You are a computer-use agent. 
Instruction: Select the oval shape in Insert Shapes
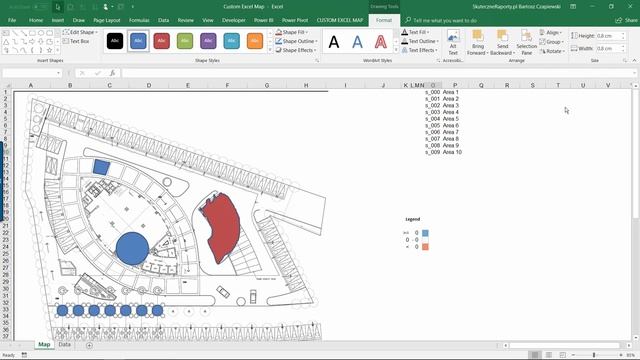pyautogui.click(x=41, y=33)
